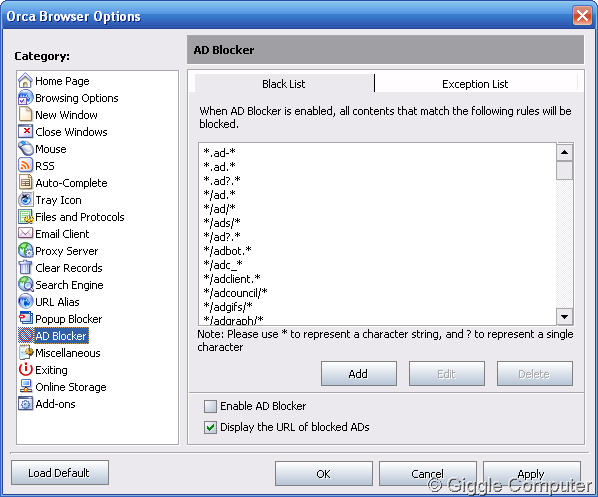598x497 pixels.
Task: Select the */adbot.* rule
Action: click(x=227, y=251)
